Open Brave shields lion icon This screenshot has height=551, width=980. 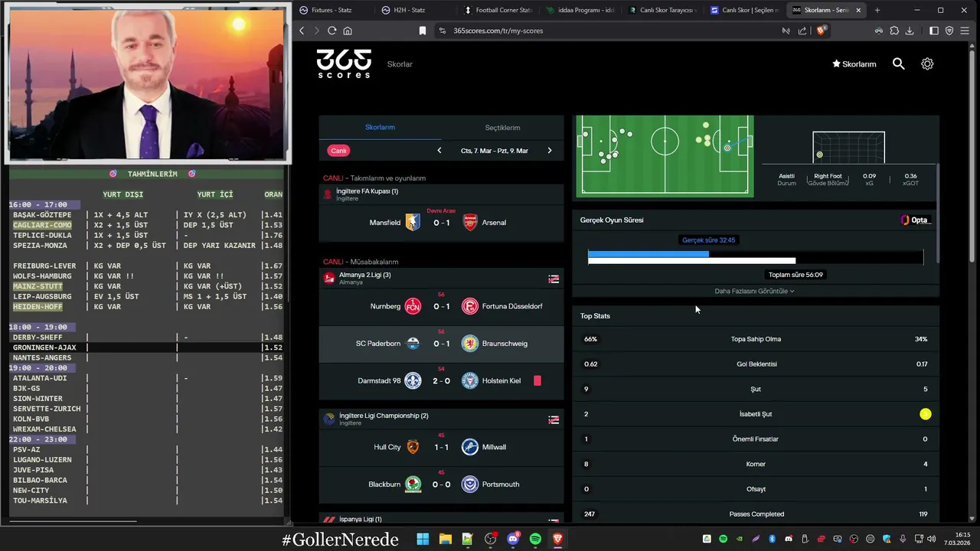coord(822,31)
